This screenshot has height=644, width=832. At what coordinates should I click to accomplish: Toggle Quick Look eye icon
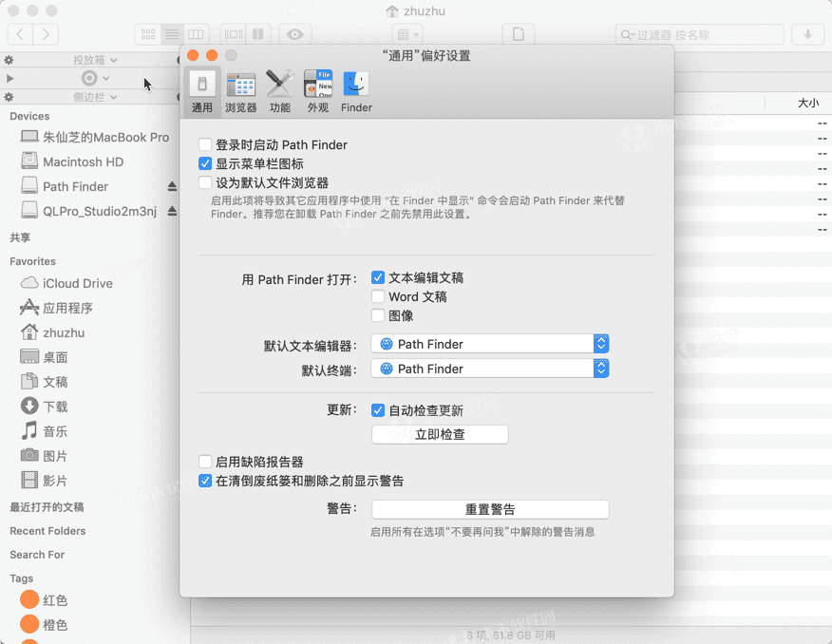(x=295, y=35)
